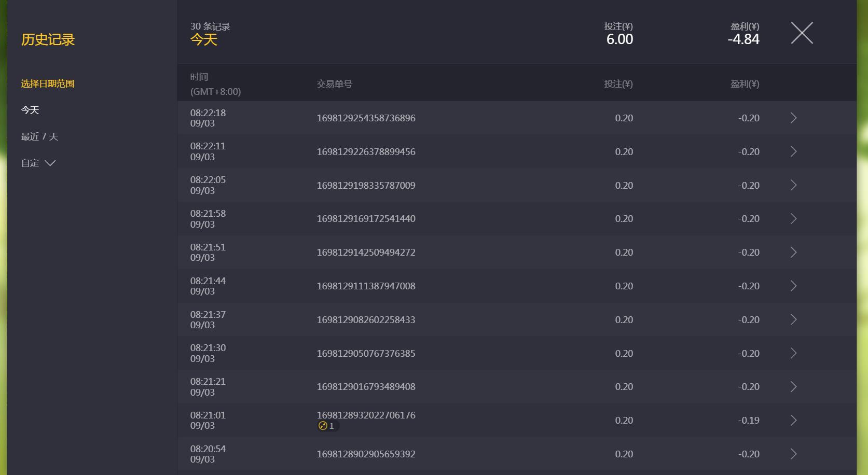This screenshot has height=475, width=868.
Task: Click the 交易单号 column header
Action: 334,84
